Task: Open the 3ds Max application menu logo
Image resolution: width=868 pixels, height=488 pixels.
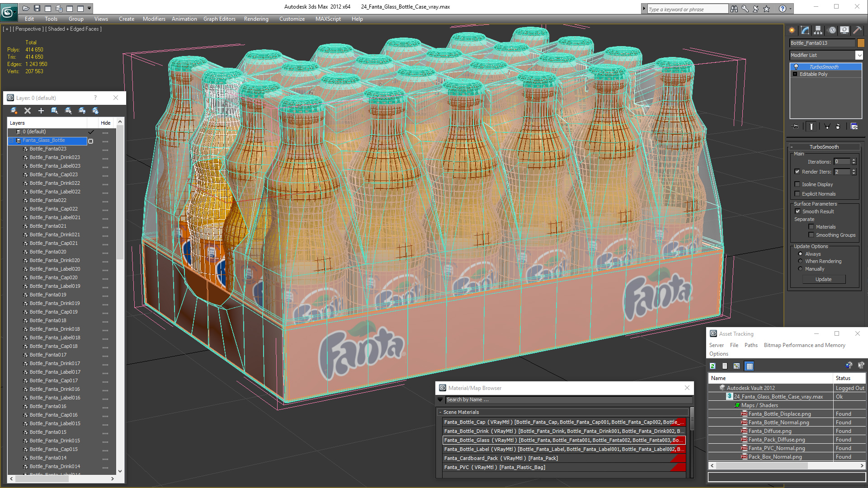Action: click(8, 11)
